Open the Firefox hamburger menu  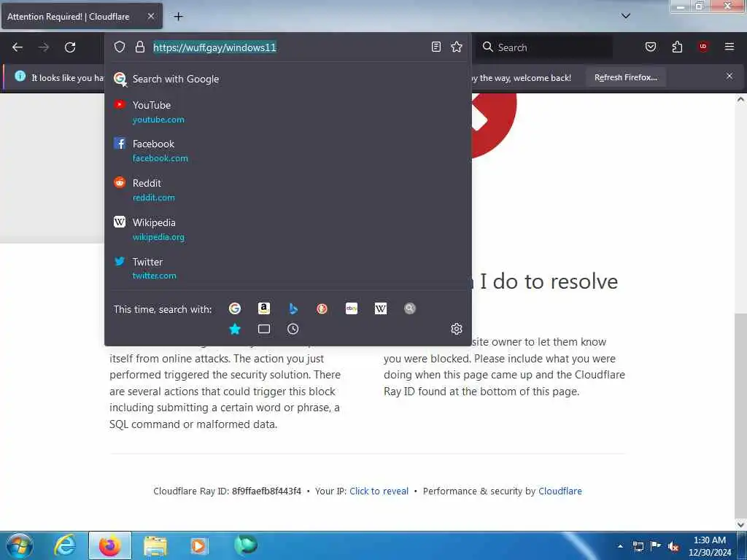click(729, 47)
